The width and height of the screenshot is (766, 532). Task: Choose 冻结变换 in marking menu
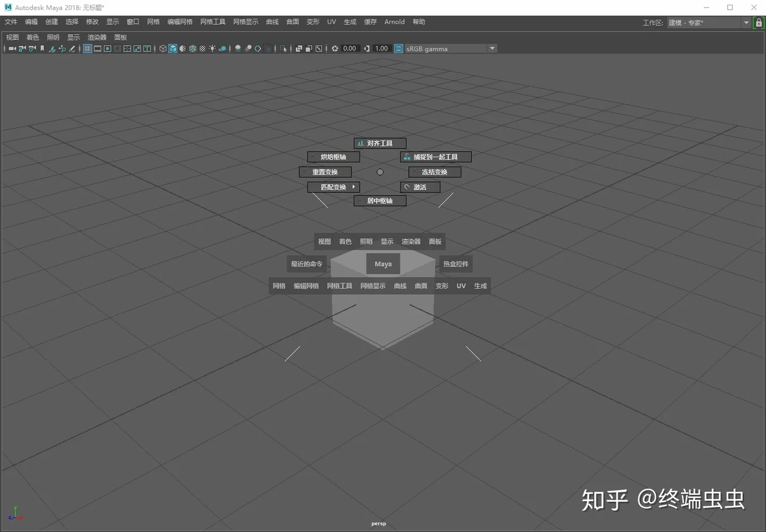(x=435, y=172)
